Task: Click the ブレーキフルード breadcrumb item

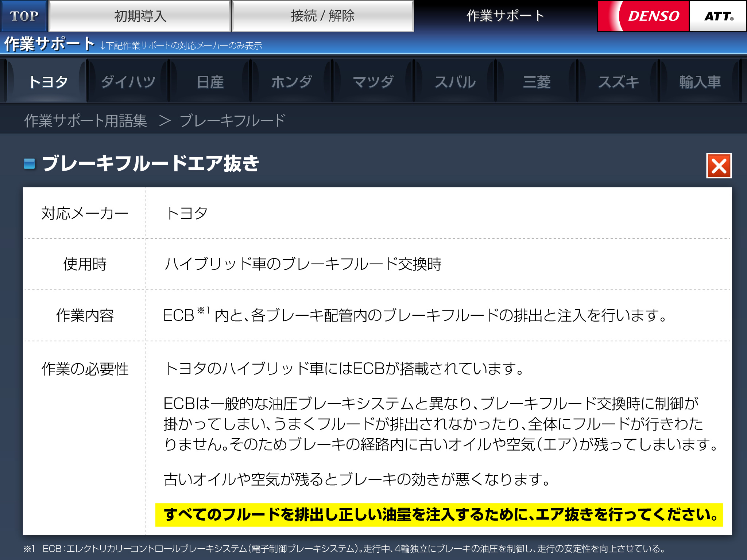Action: coord(232,121)
